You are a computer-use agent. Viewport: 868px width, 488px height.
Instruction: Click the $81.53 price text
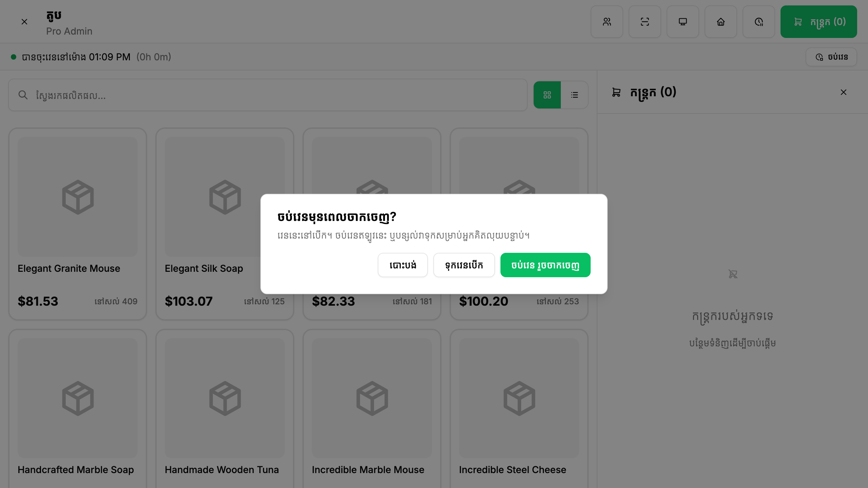pyautogui.click(x=38, y=301)
